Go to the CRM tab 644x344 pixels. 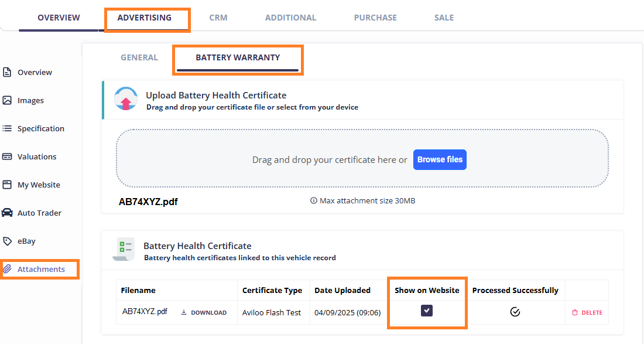pyautogui.click(x=218, y=18)
